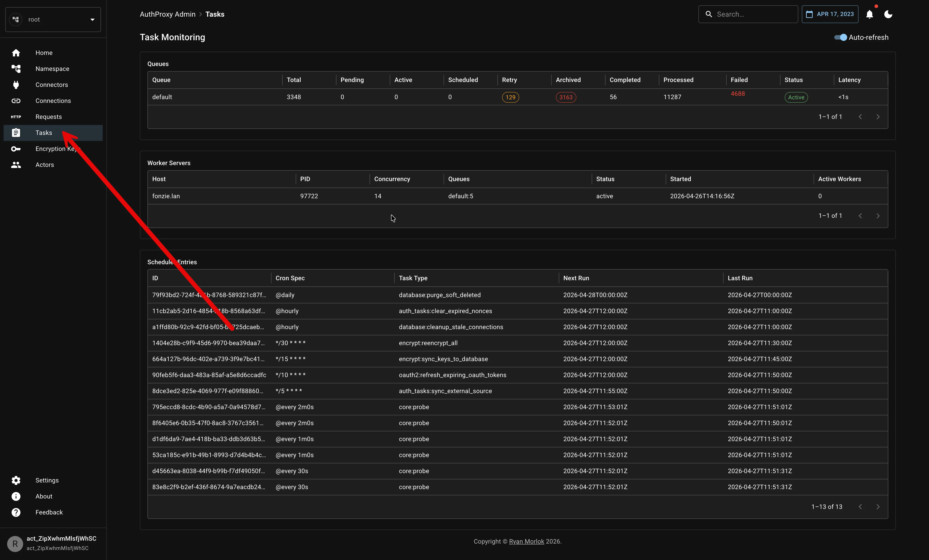Click encrypt:reencrypt_all task type
Viewport: 929px width, 560px height.
[x=428, y=343]
